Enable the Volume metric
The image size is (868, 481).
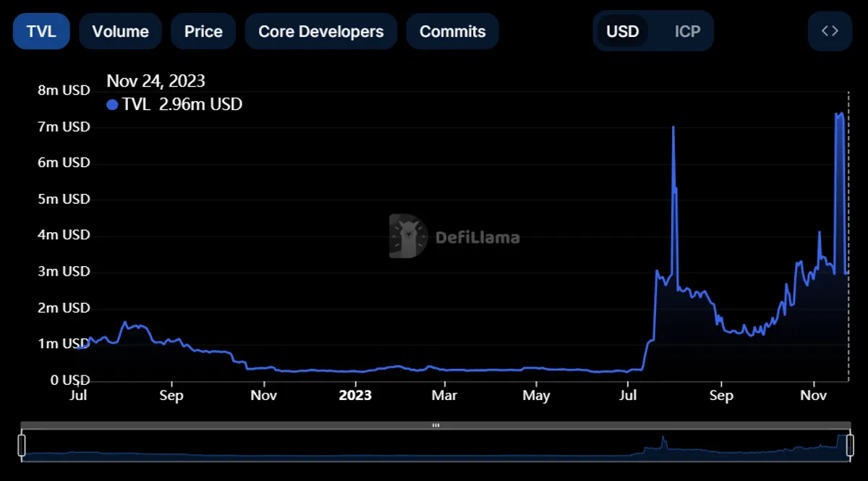point(121,31)
